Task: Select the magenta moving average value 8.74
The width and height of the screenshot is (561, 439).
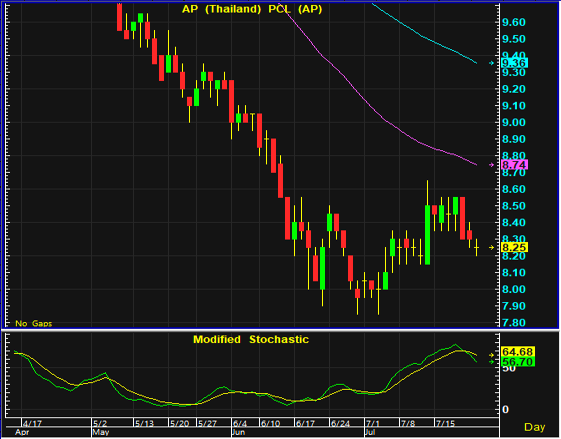Action: tap(514, 165)
